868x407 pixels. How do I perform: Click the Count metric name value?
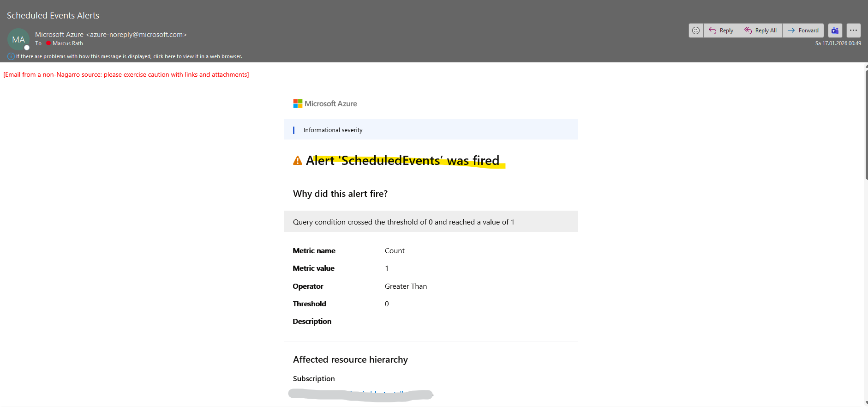click(x=395, y=250)
